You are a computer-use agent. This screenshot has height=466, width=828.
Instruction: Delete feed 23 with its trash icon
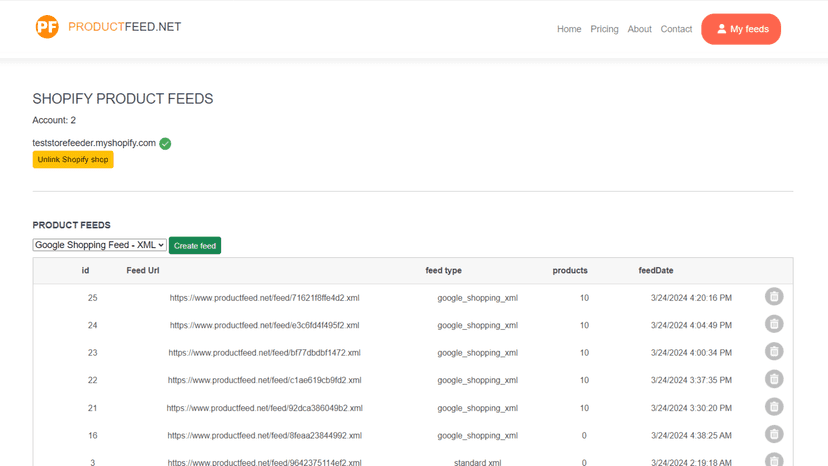774,352
